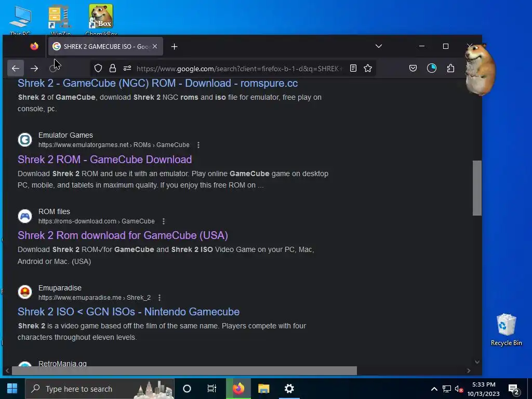This screenshot has height=399, width=532.
Task: Open the Firefox account circle icon
Action: tap(432, 69)
